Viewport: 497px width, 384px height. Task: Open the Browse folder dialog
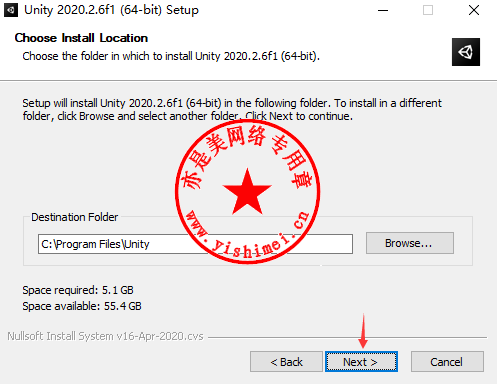point(410,243)
